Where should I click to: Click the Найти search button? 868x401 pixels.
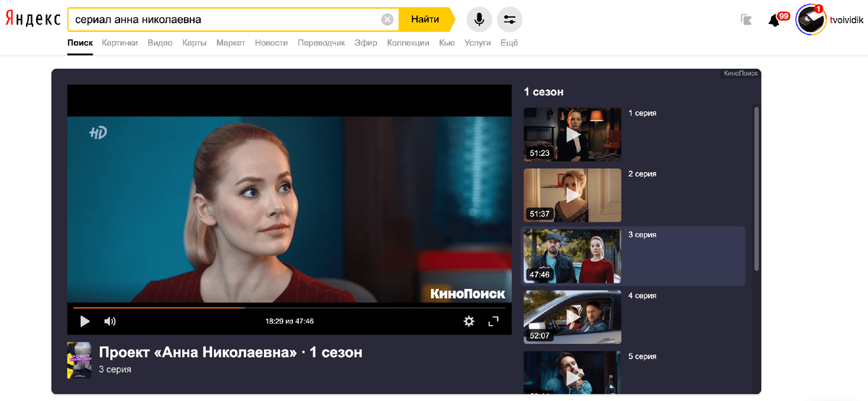pyautogui.click(x=426, y=20)
